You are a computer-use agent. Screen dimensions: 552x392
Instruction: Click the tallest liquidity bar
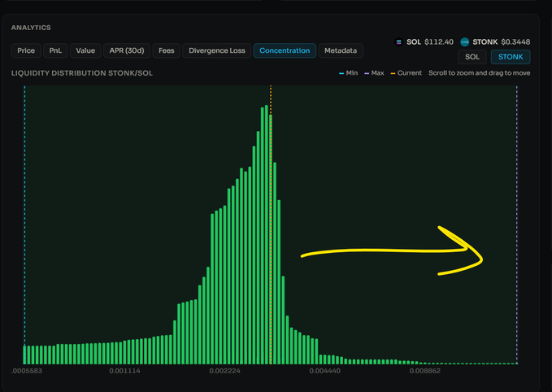pos(267,234)
